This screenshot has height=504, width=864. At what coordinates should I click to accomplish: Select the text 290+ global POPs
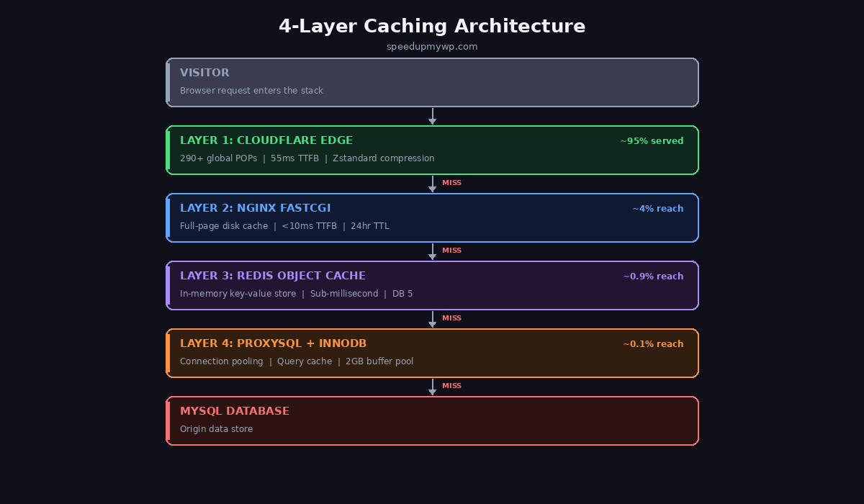pos(219,158)
